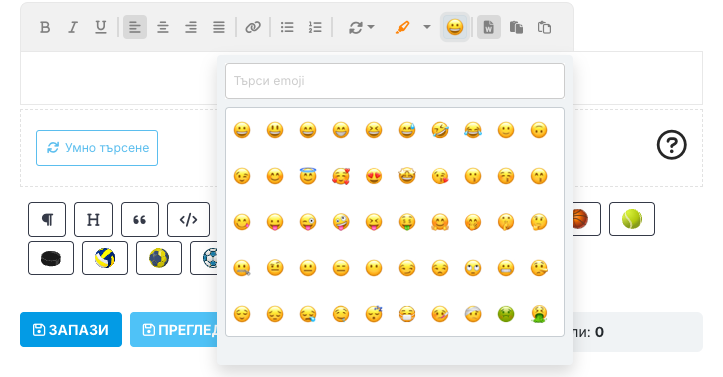
Task: Toggle underline formatting
Action: [x=101, y=27]
